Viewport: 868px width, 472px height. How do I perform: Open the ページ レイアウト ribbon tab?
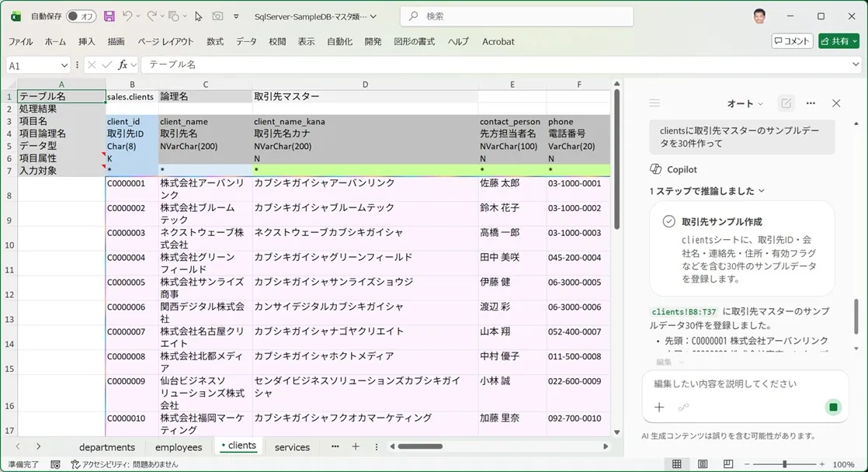pos(165,41)
